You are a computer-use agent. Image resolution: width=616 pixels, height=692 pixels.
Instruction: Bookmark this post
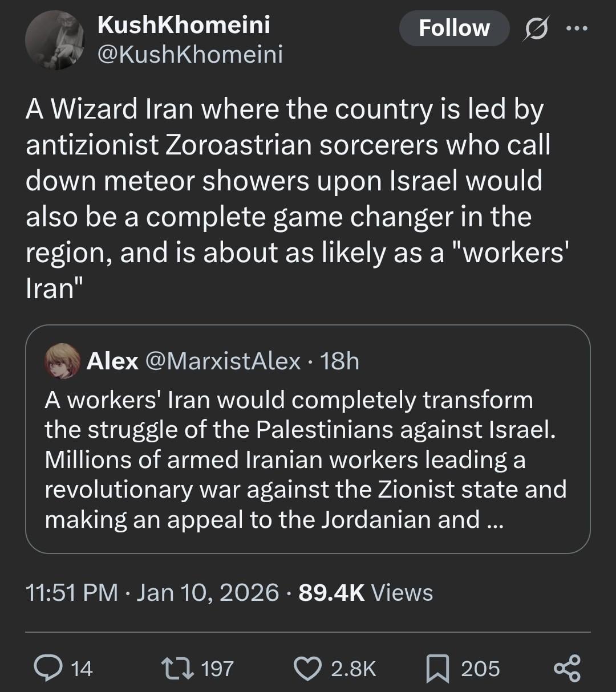click(439, 668)
